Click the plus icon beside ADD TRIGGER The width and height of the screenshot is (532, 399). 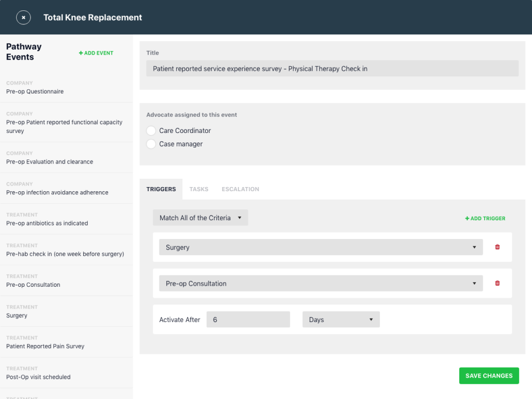(467, 218)
